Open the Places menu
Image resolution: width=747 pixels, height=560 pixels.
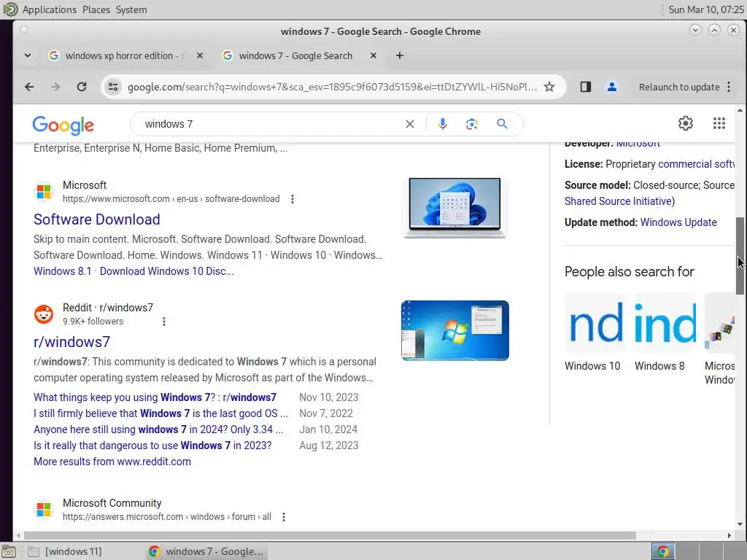(96, 9)
